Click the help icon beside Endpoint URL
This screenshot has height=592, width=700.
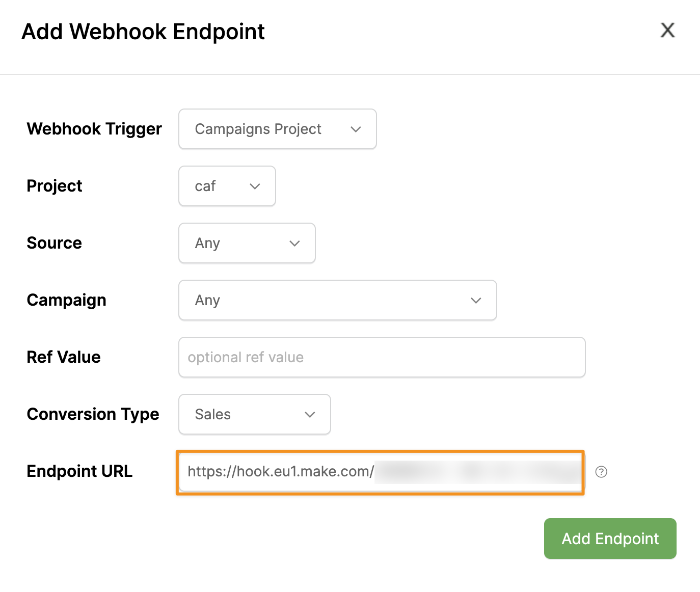point(601,472)
